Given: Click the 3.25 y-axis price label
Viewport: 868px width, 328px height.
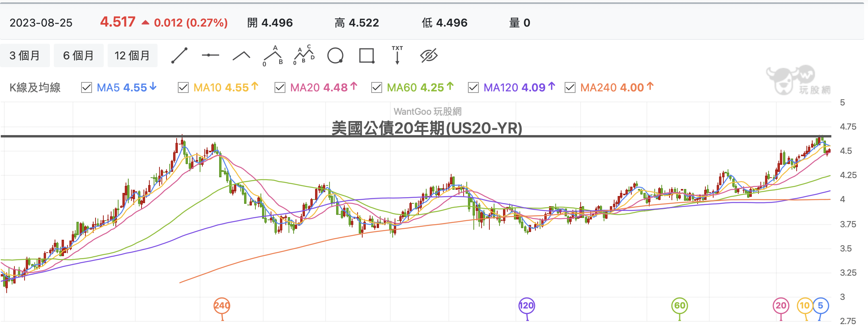Looking at the screenshot, I should coord(848,273).
